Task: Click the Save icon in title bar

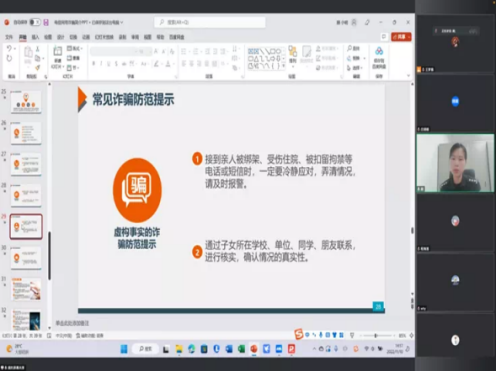Action: pos(46,22)
